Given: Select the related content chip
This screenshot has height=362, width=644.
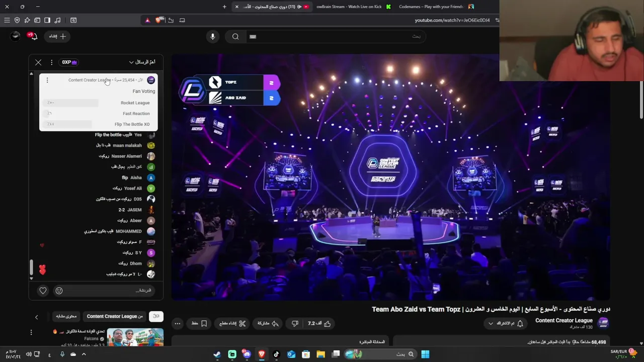Looking at the screenshot, I should pyautogui.click(x=66, y=316).
